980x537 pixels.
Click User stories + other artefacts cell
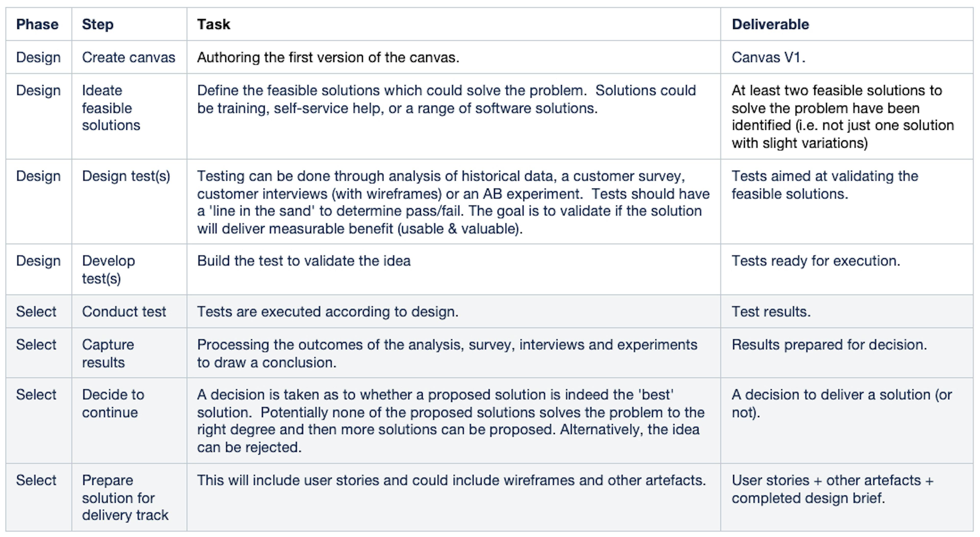[847, 497]
